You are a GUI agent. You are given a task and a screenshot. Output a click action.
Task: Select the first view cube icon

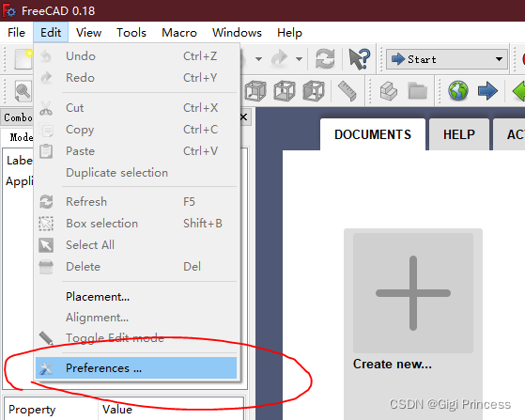[255, 91]
